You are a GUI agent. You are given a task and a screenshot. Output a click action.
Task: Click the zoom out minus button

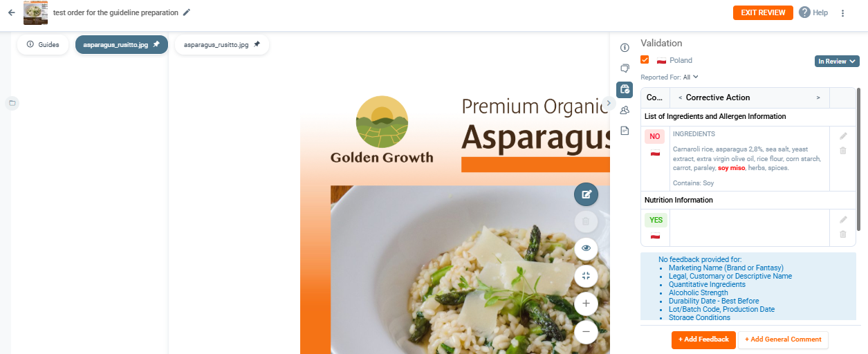[x=586, y=332]
